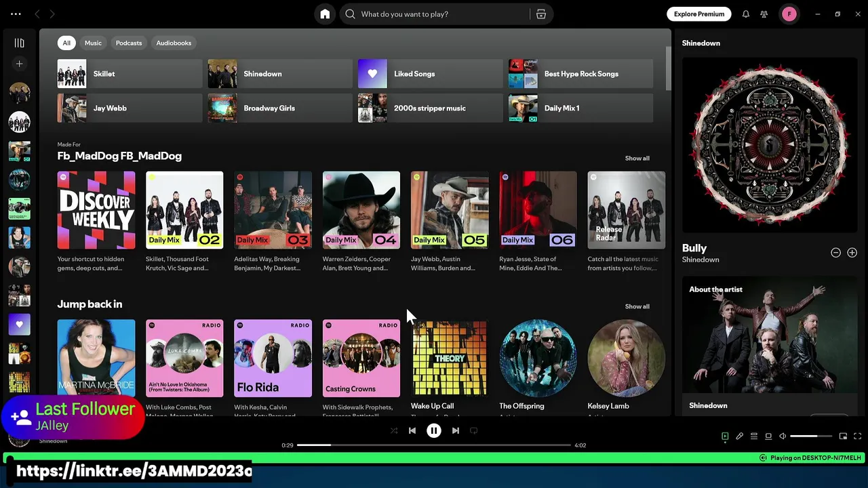Toggle shuffle in the player bar

394,430
